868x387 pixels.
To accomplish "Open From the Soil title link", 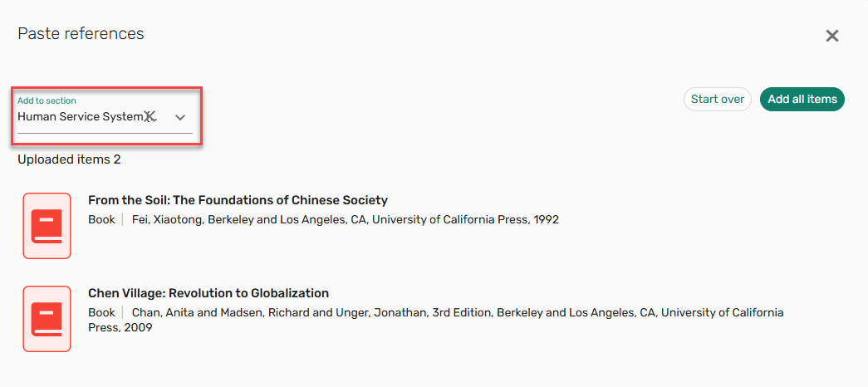I will 238,200.
